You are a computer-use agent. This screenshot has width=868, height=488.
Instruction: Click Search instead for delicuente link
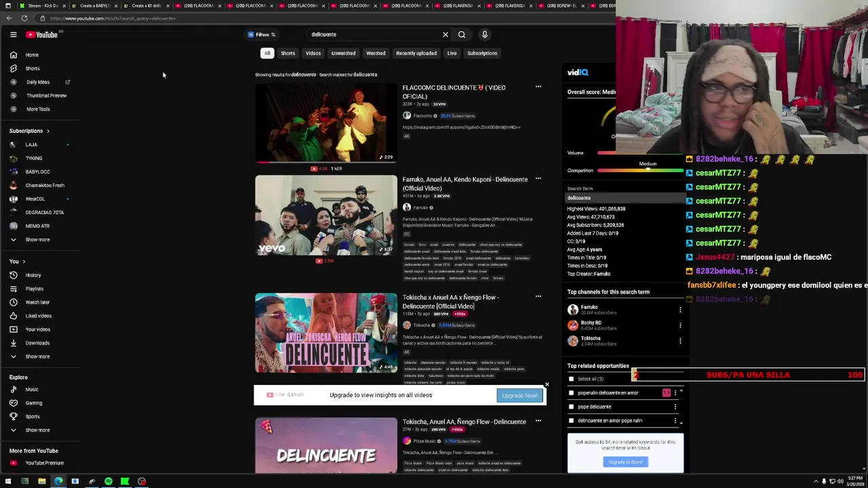pos(348,75)
